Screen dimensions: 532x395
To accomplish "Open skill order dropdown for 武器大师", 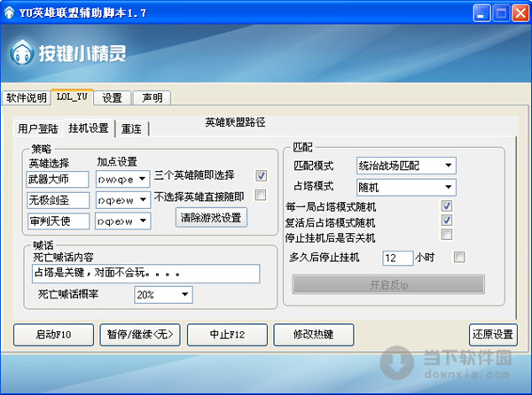I will pos(122,179).
